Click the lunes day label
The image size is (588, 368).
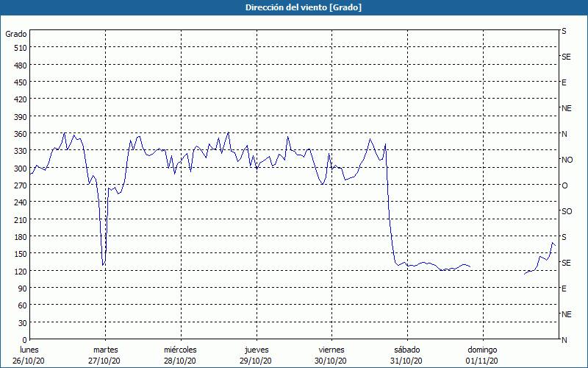pos(29,350)
